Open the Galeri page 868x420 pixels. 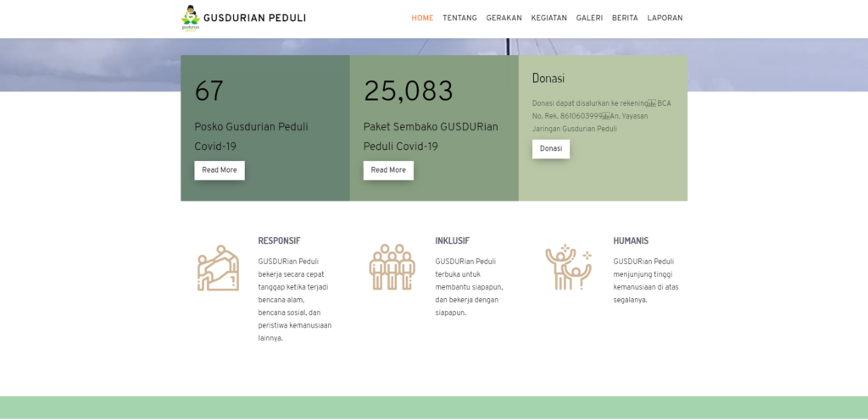pos(589,18)
